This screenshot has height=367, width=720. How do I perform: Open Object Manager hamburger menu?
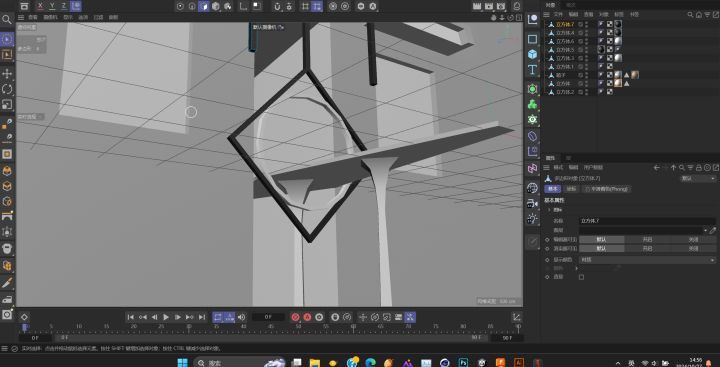(547, 15)
